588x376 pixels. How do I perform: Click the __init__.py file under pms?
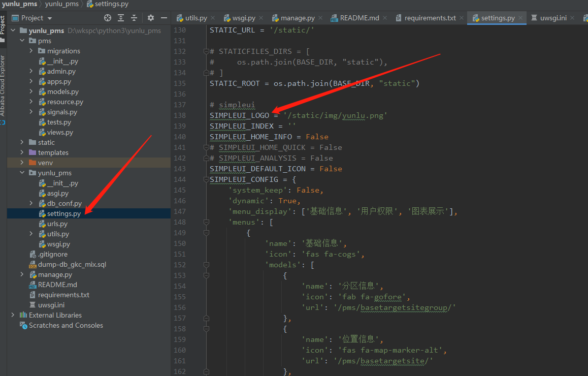click(62, 61)
